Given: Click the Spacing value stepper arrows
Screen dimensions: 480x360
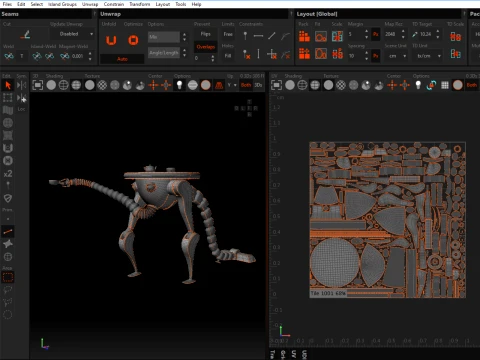Looking at the screenshot, I should pyautogui.click(x=366, y=56).
